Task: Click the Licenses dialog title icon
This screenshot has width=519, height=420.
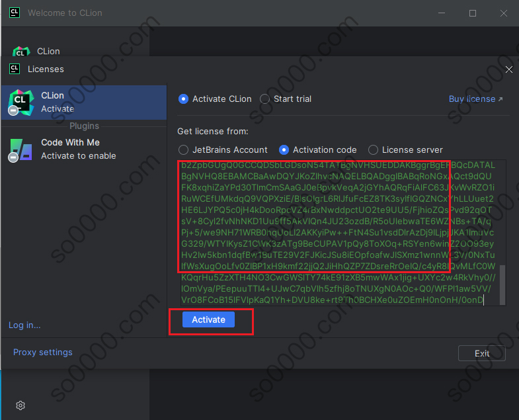Action: click(15, 69)
